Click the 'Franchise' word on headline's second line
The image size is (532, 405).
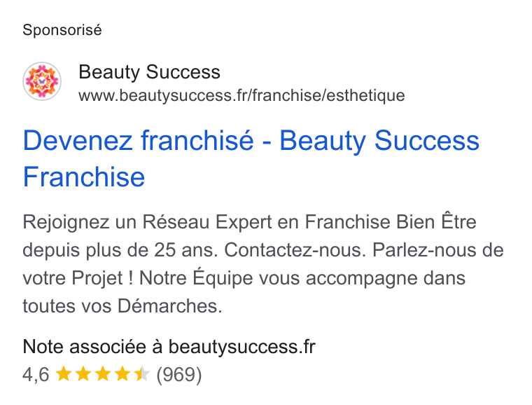coord(84,177)
